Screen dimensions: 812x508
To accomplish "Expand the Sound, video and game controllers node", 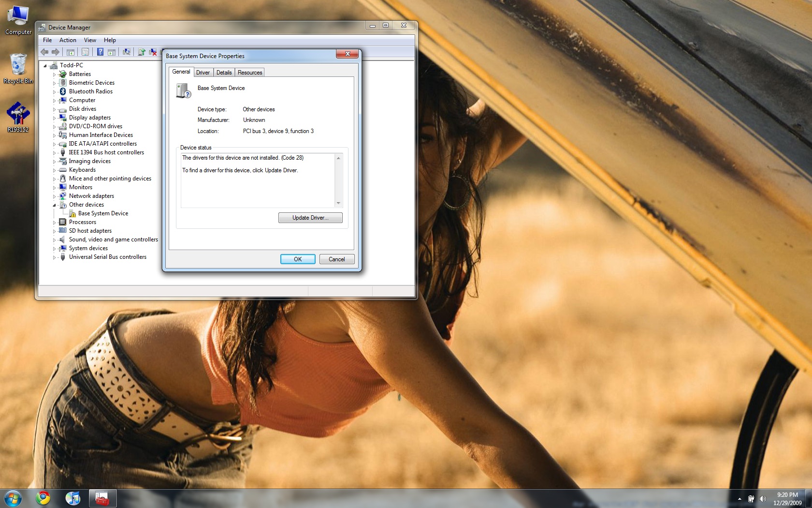I will click(54, 240).
